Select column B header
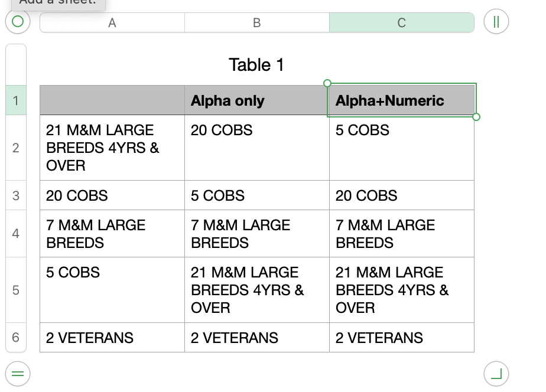Image resolution: width=546 pixels, height=392 pixels. click(x=257, y=22)
